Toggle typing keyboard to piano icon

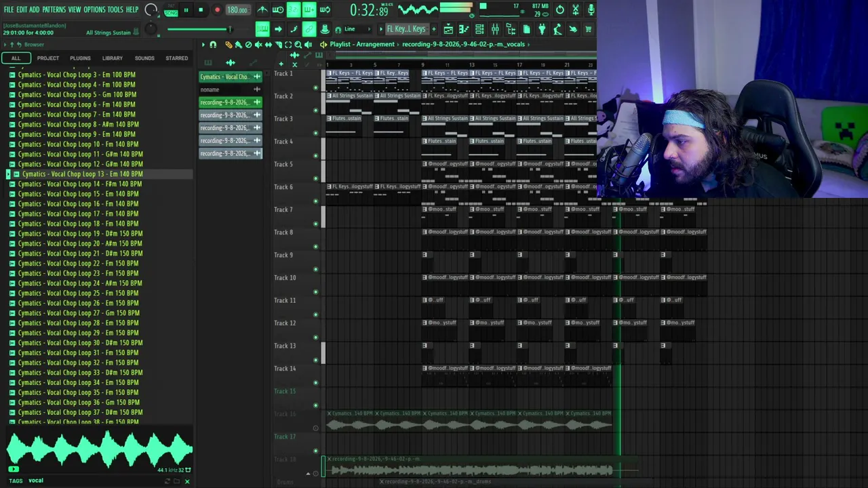pos(262,29)
